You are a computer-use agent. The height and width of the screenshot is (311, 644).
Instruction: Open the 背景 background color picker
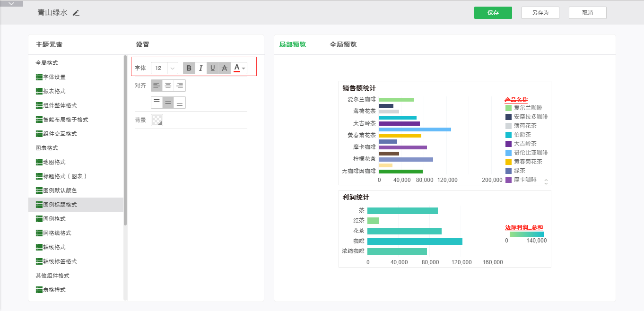tap(157, 120)
